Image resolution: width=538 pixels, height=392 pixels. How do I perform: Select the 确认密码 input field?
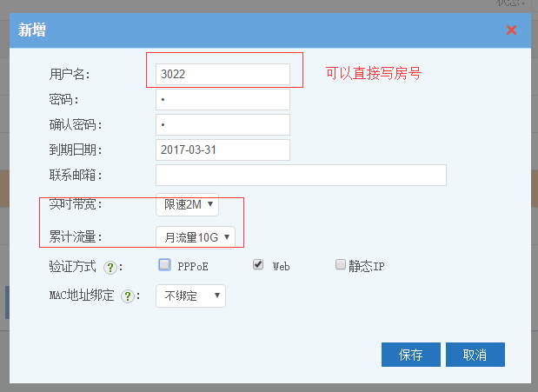tap(223, 125)
